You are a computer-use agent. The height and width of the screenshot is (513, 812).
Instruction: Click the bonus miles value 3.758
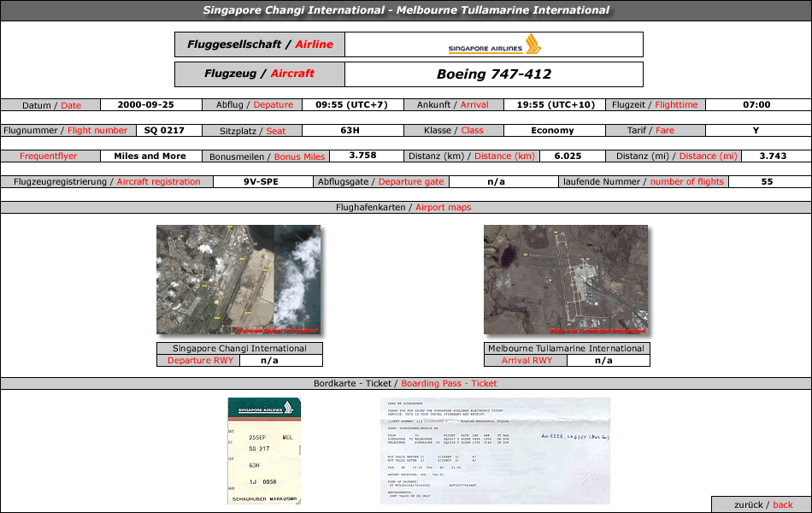pos(362,156)
